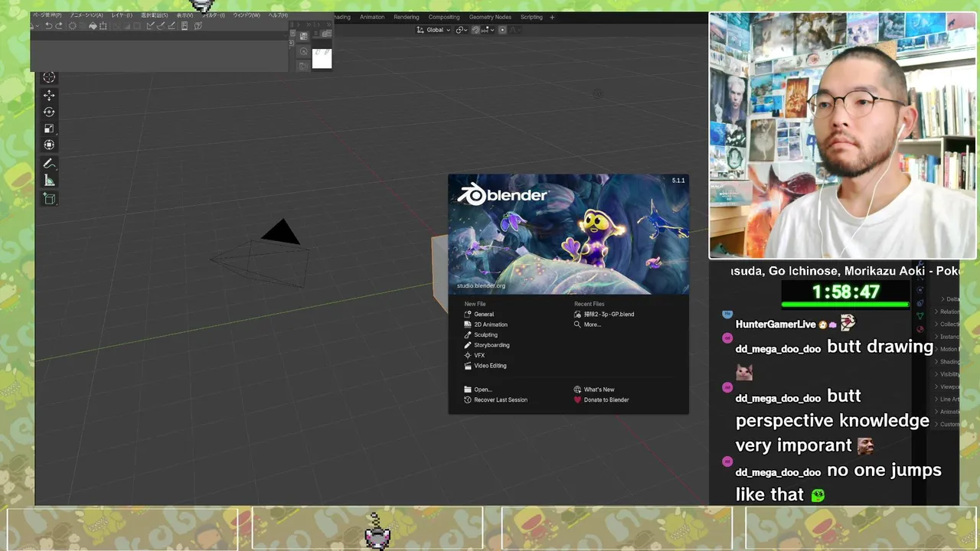This screenshot has width=980, height=551.
Task: Click Open... in splash screen
Action: click(x=482, y=390)
